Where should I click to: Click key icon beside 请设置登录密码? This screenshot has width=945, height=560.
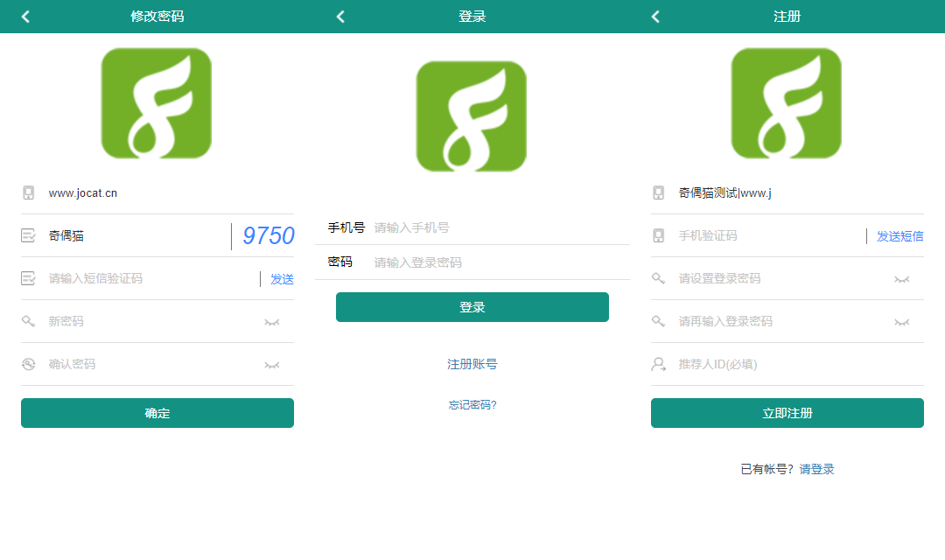coord(659,278)
